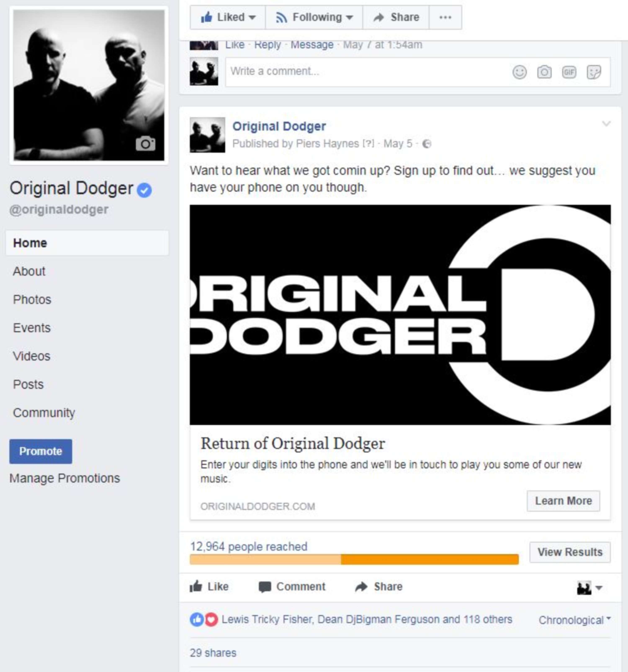The image size is (628, 672).
Task: Click the View Results button
Action: point(570,552)
